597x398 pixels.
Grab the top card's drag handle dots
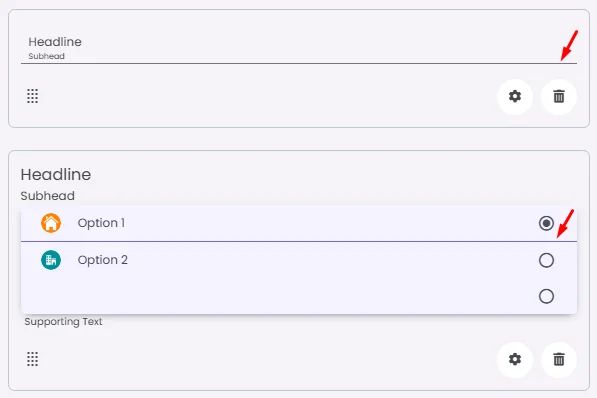point(32,96)
